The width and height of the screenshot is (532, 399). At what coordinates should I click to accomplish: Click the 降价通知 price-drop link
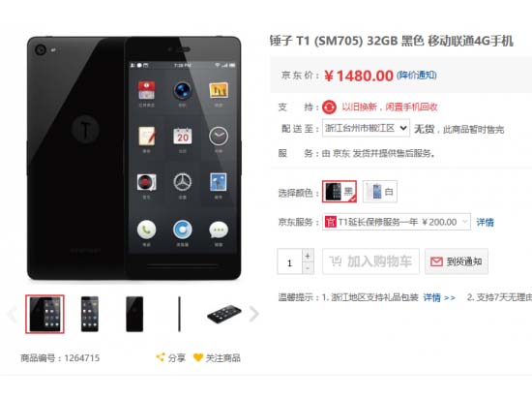point(417,75)
